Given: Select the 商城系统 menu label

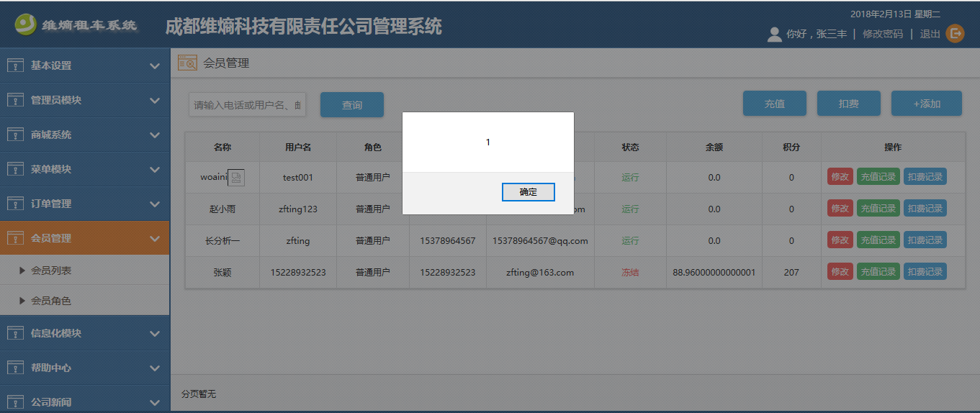Looking at the screenshot, I should [51, 135].
